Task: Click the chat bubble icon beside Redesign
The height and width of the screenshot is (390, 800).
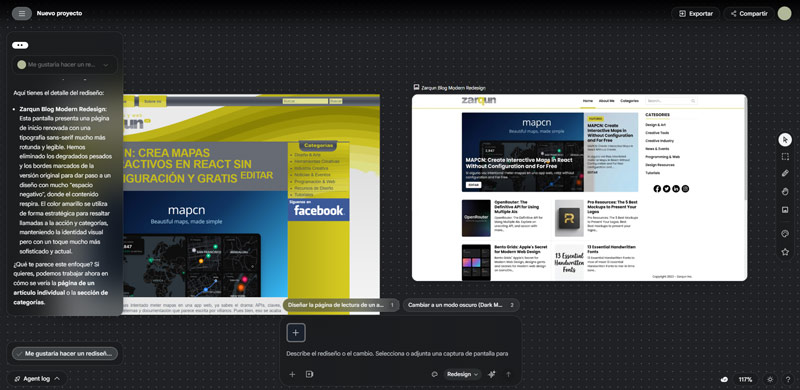Action: pos(434,374)
